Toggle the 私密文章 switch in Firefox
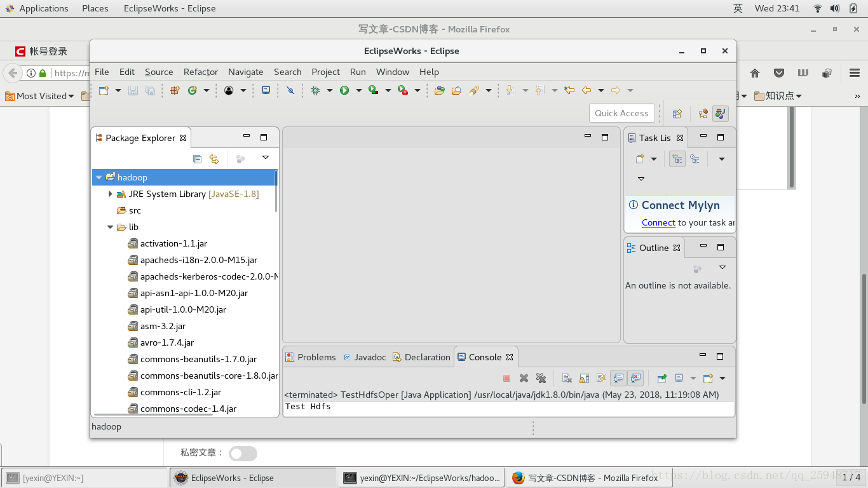 point(243,453)
